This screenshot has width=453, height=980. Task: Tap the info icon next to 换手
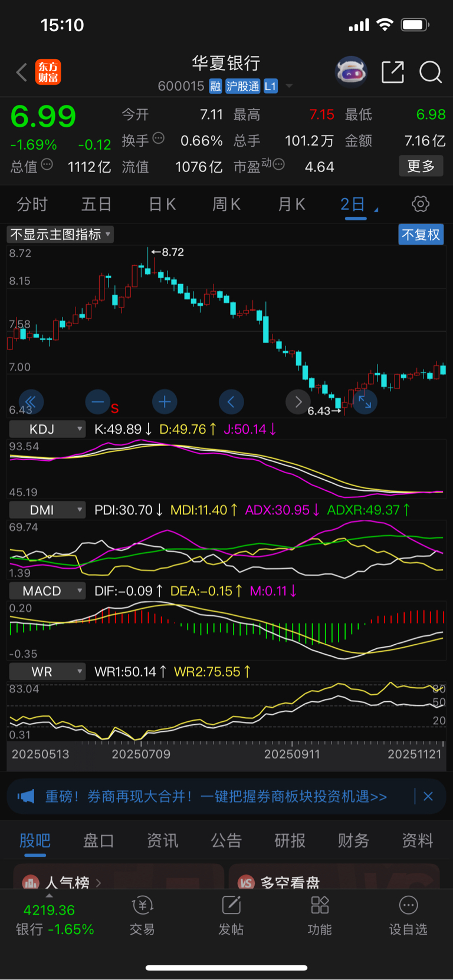click(x=159, y=138)
